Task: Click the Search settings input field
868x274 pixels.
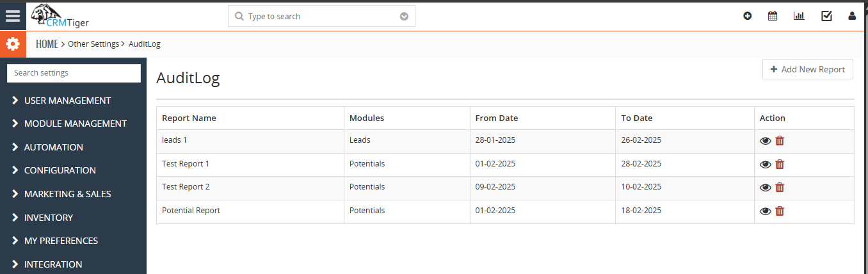Action: click(74, 73)
